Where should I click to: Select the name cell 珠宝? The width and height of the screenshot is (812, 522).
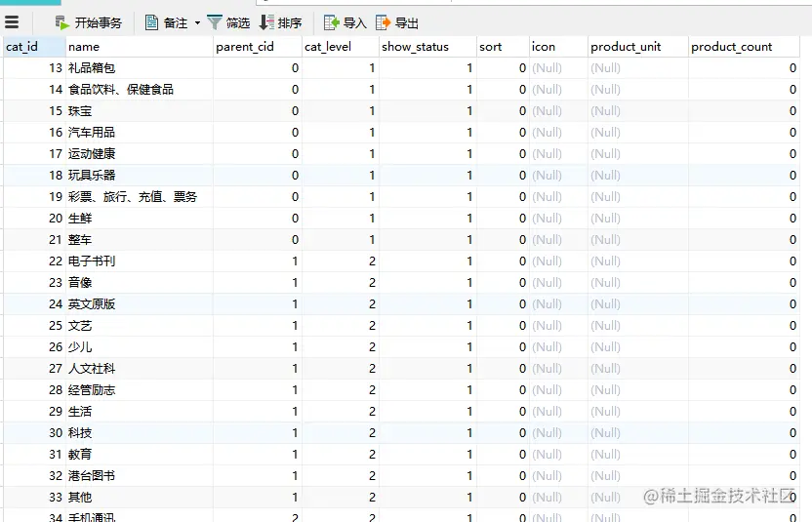tap(140, 111)
